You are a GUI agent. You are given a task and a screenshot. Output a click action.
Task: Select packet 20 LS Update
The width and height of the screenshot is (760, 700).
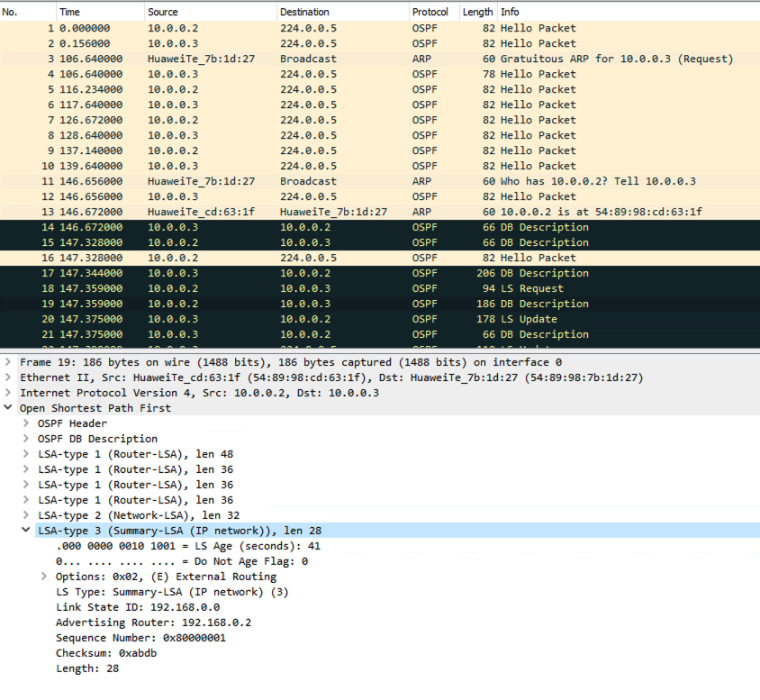(380, 319)
